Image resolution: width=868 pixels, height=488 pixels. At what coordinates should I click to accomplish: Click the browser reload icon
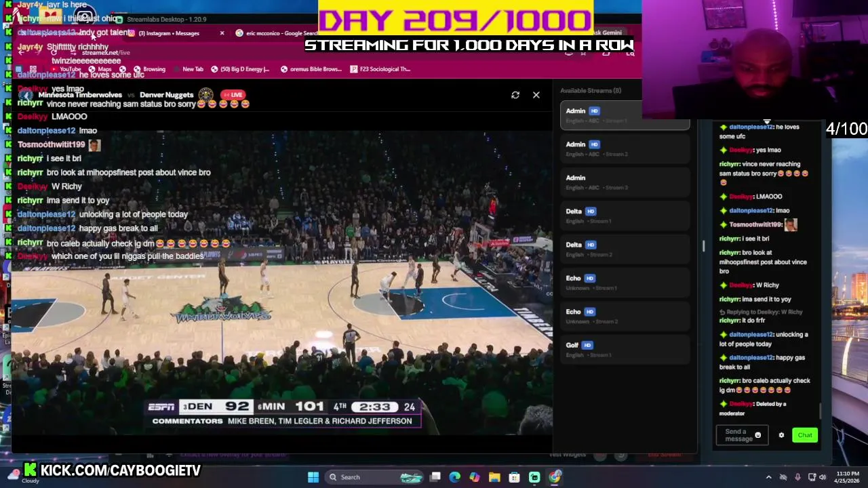coord(54,52)
